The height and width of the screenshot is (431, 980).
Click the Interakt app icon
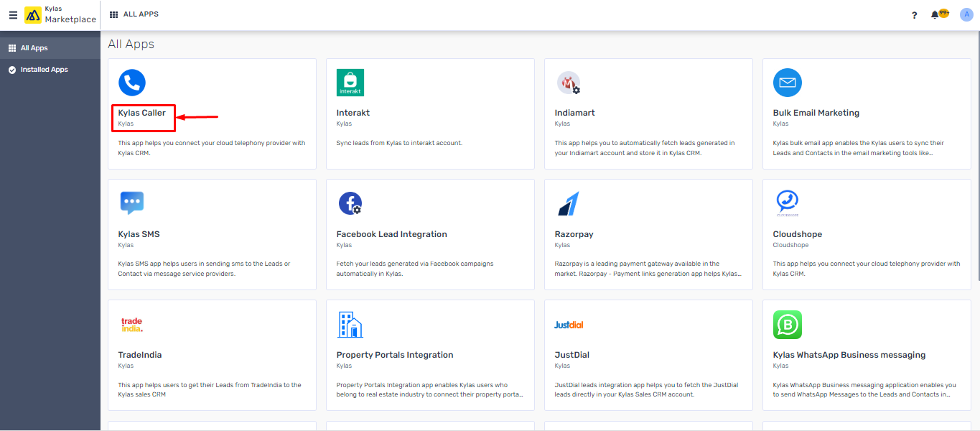pyautogui.click(x=350, y=83)
